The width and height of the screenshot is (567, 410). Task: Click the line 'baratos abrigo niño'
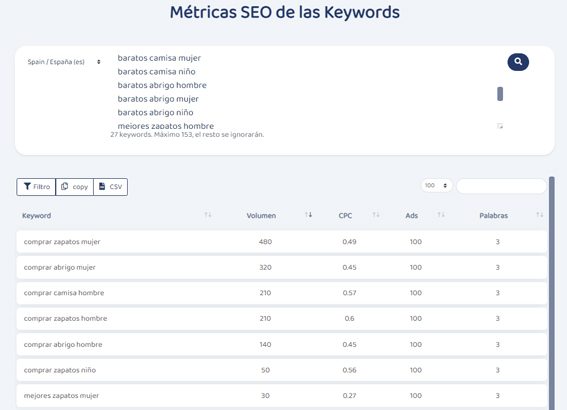point(155,112)
